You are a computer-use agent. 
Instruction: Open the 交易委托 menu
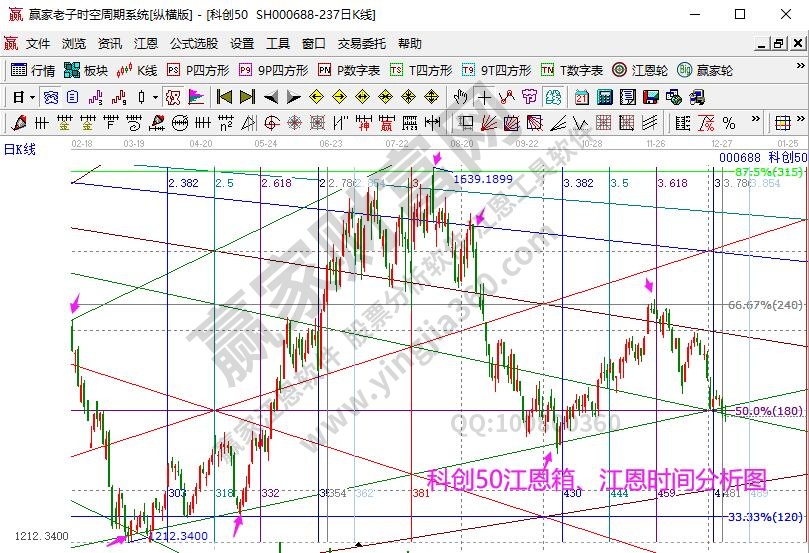click(x=361, y=44)
